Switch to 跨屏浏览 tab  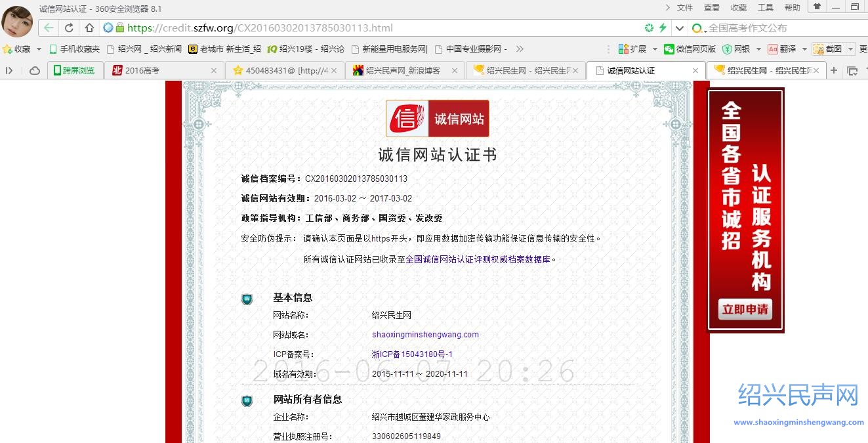(x=74, y=71)
